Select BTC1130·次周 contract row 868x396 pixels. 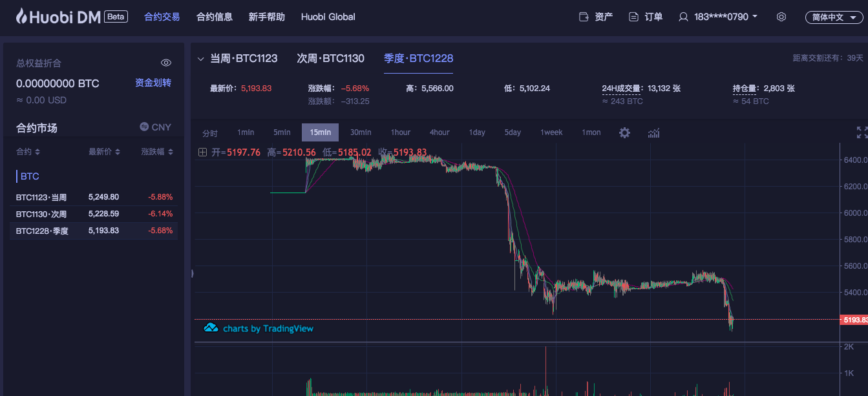tap(94, 214)
